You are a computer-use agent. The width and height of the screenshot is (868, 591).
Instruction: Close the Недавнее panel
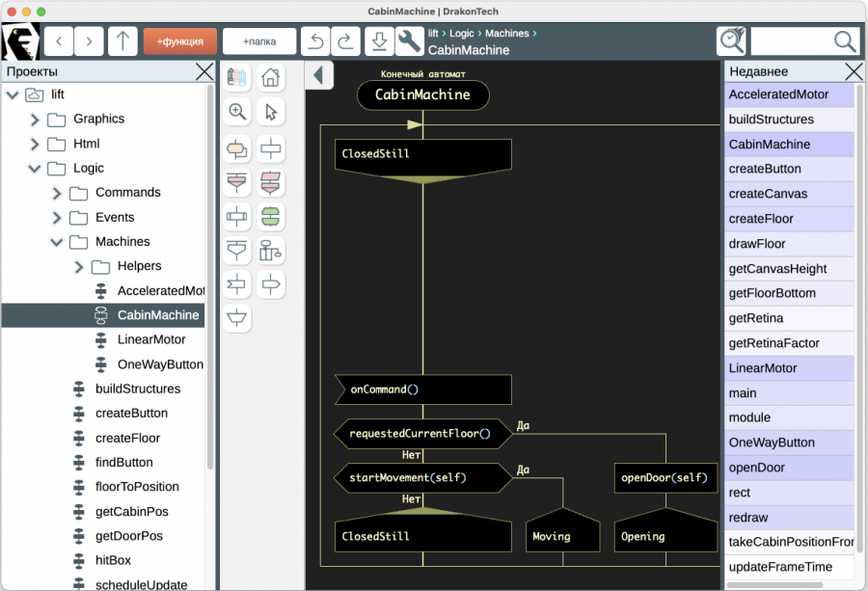coord(854,72)
